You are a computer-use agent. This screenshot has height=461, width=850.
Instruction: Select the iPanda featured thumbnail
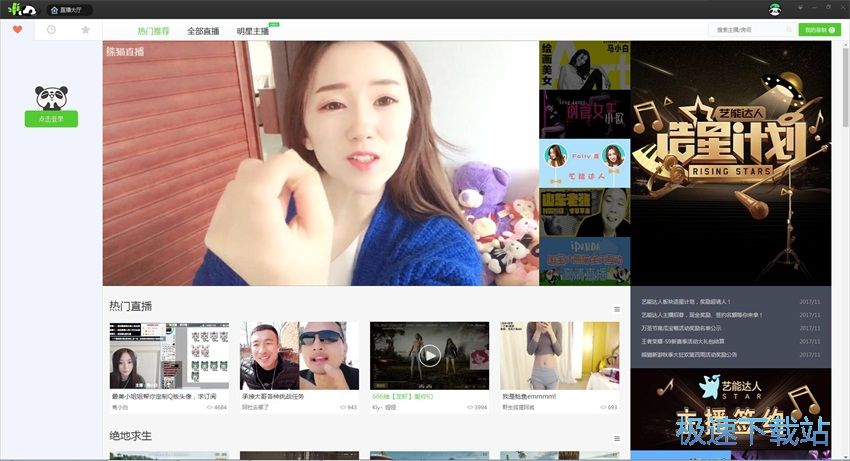(585, 261)
